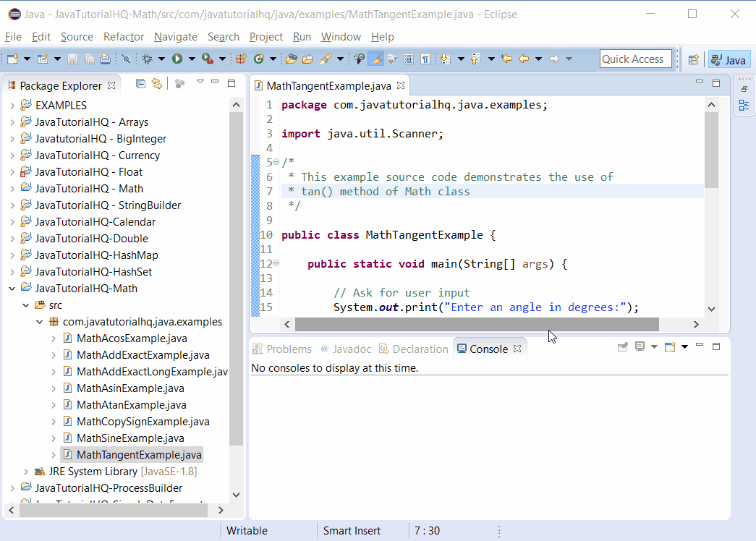Close the MathTangentExample.java editor tab
This screenshot has width=756, height=541.
(x=401, y=85)
